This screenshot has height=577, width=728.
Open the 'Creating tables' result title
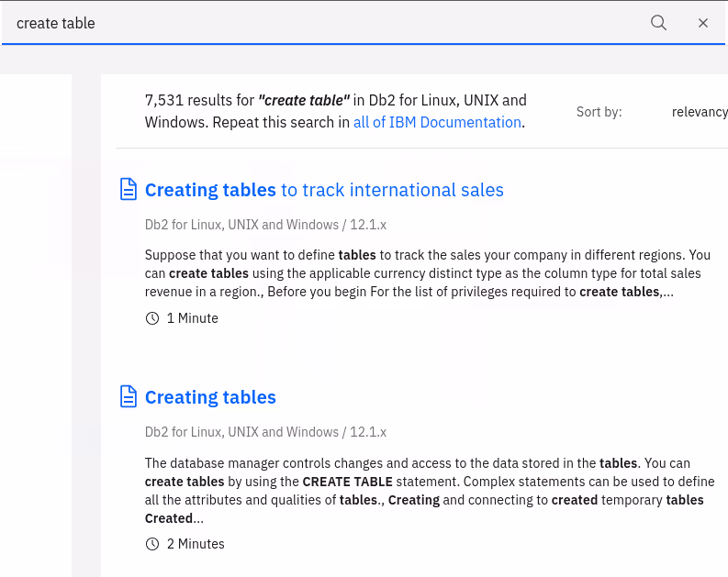click(210, 397)
